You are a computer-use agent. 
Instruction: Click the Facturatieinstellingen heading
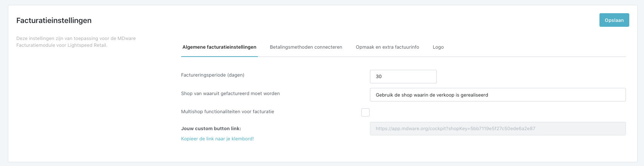pos(54,20)
